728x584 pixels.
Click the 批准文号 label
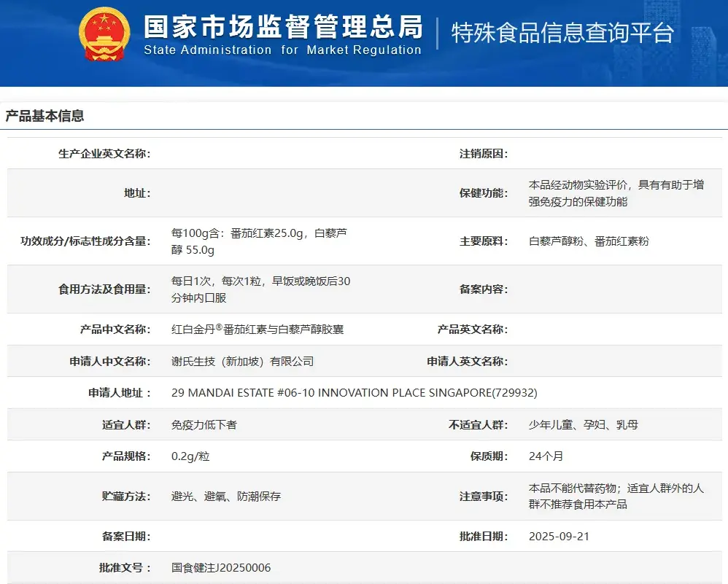point(125,568)
